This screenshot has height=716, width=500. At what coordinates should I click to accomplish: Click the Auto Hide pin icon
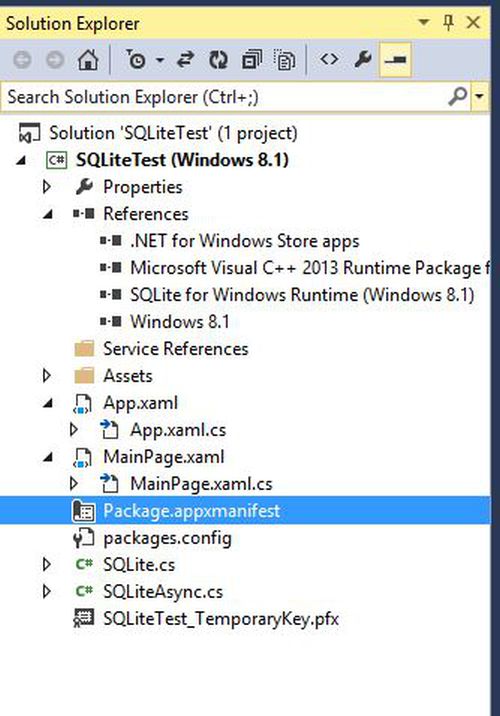[449, 22]
